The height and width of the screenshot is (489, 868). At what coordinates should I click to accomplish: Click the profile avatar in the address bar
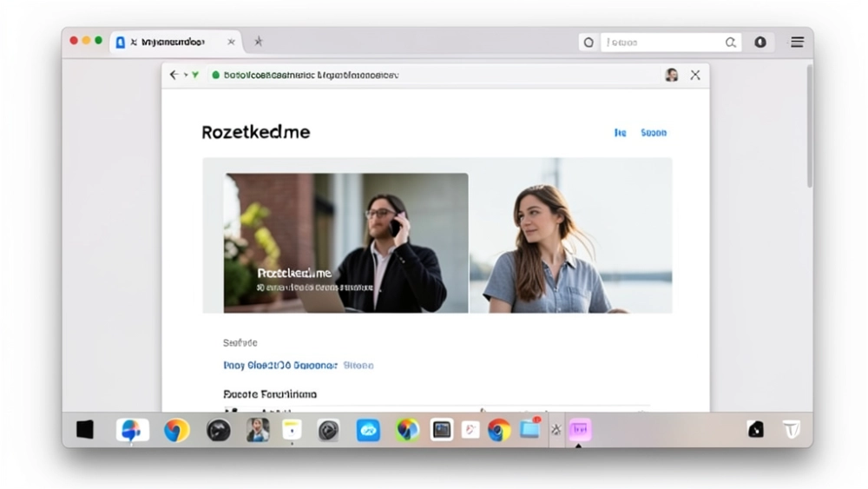click(671, 76)
